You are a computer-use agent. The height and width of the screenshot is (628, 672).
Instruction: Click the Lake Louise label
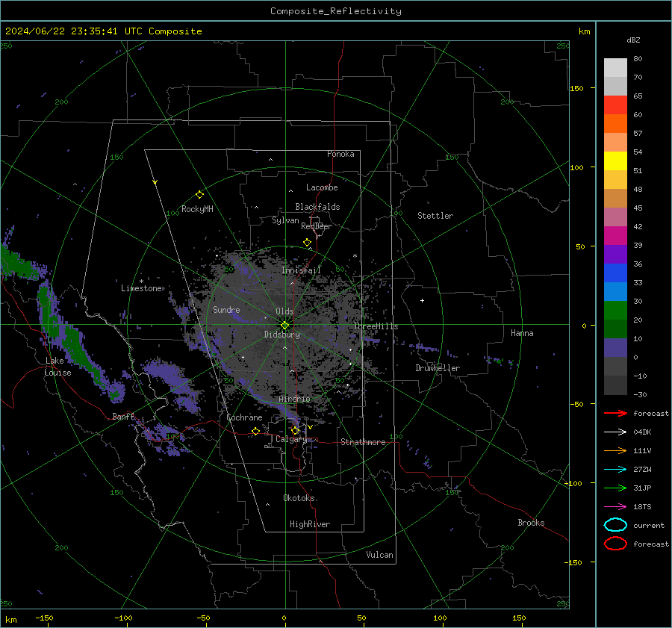click(57, 367)
